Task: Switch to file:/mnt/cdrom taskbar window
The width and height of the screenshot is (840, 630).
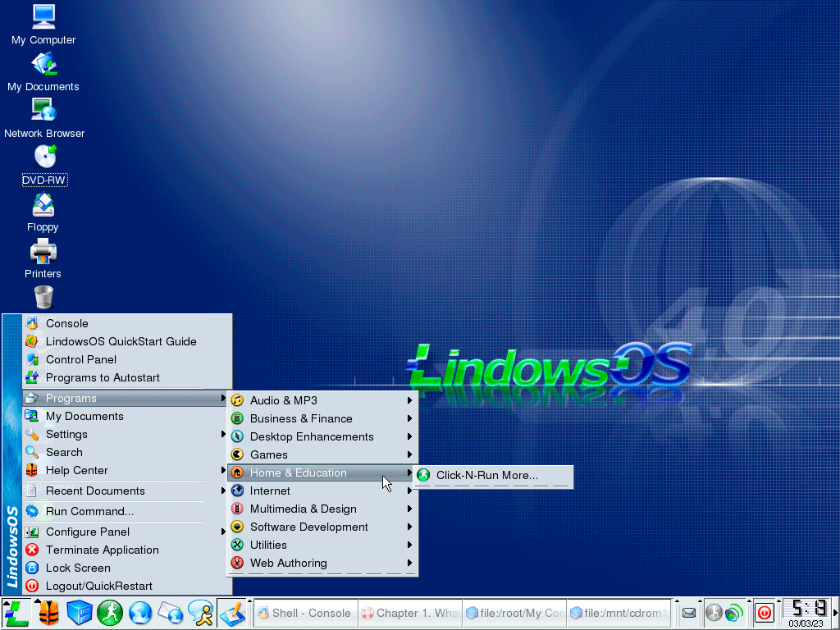Action: (619, 613)
